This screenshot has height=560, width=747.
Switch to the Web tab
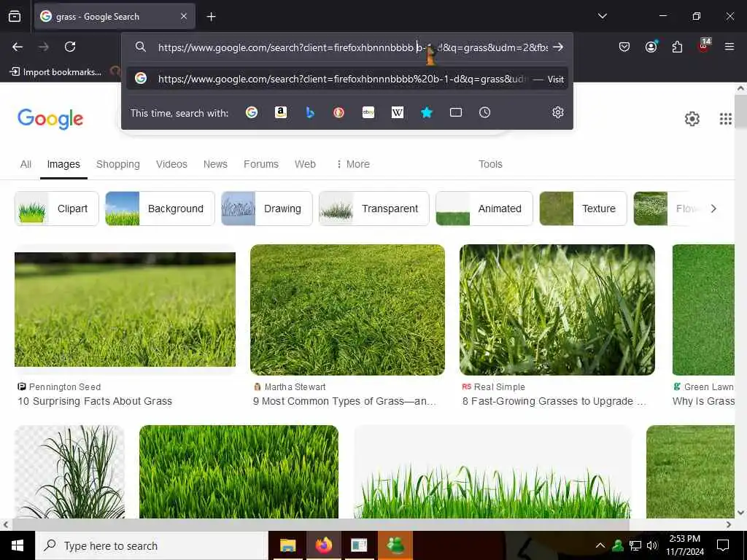305,164
